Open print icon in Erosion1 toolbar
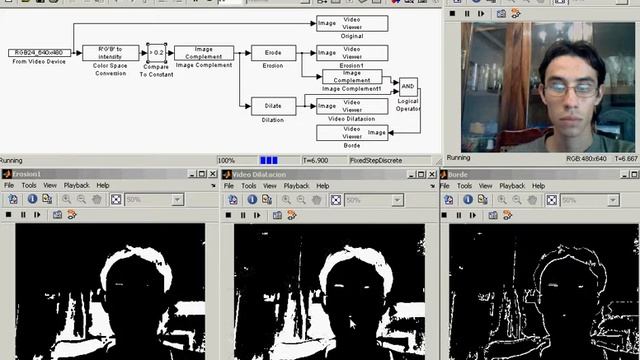 tap(13, 199)
